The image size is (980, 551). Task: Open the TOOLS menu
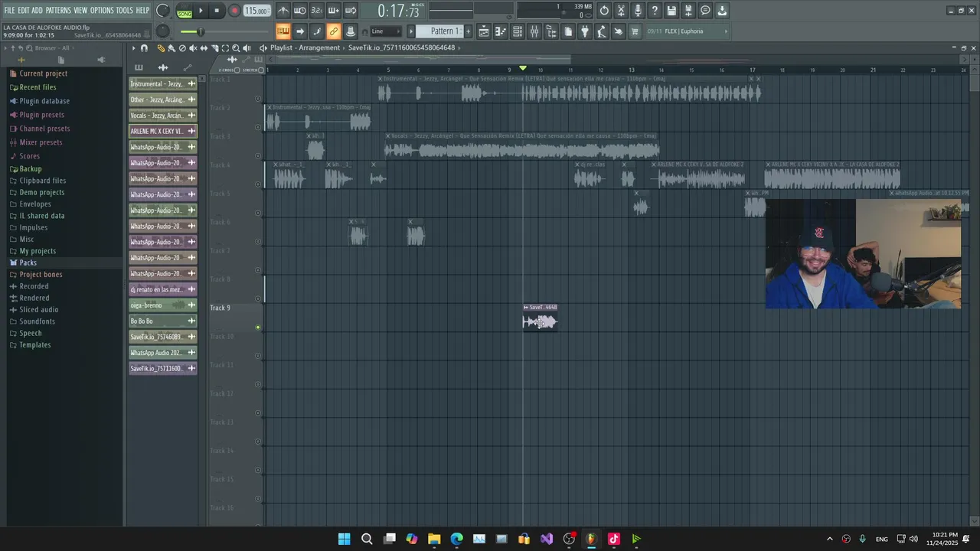pos(125,11)
